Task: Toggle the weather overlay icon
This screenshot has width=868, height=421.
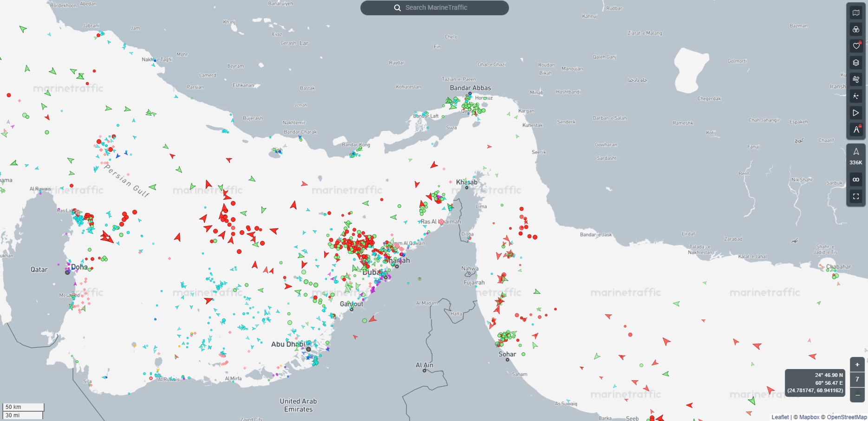Action: 856,79
